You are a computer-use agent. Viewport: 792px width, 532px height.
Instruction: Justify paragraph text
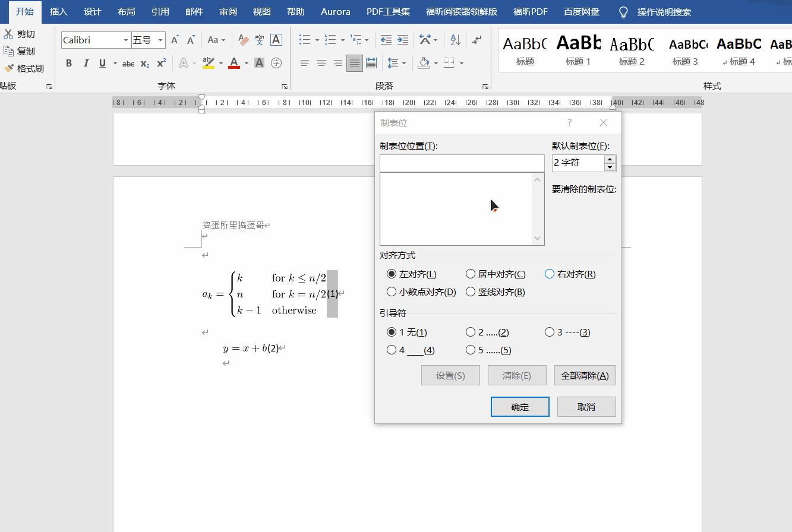(354, 63)
